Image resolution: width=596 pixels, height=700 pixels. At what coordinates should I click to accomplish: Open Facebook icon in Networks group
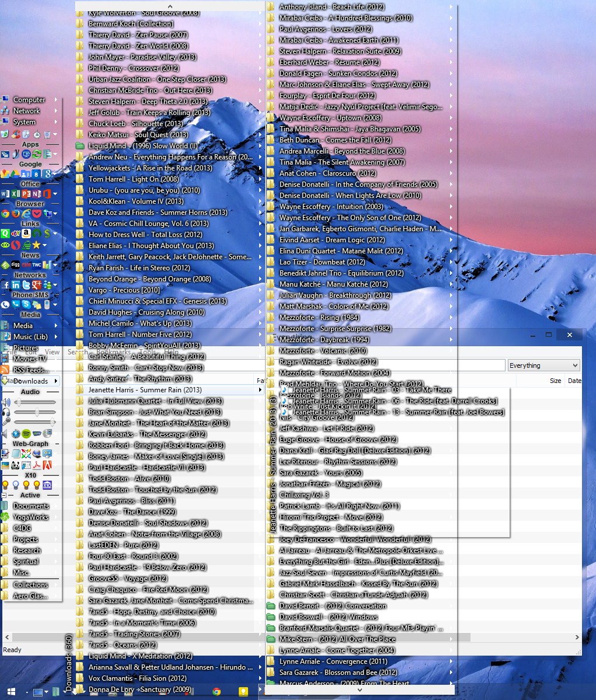click(x=5, y=285)
